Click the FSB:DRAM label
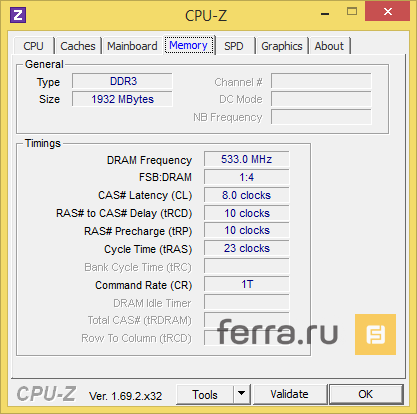This screenshot has height=414, width=417. tap(165, 177)
